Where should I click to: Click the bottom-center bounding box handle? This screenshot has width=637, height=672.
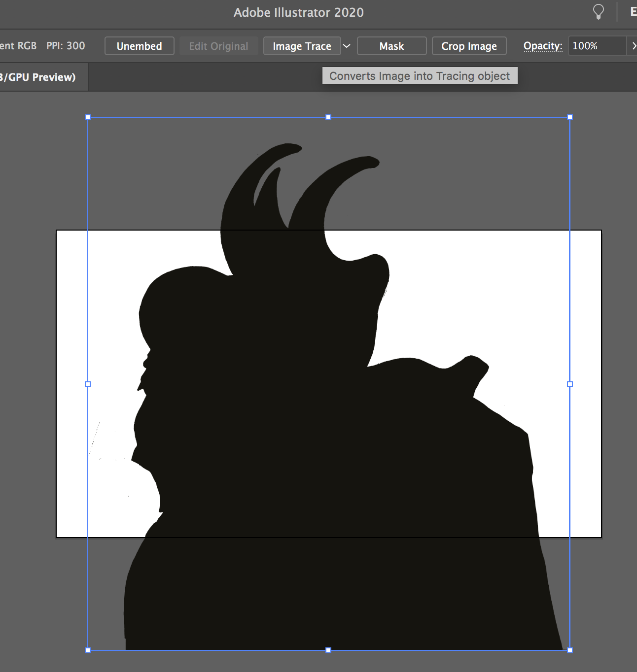click(x=328, y=650)
